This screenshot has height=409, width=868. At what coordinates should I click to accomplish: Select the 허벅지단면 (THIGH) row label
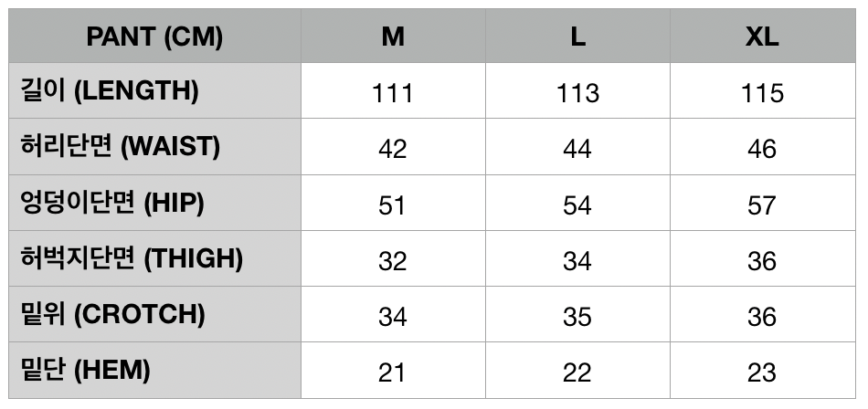pyautogui.click(x=131, y=259)
